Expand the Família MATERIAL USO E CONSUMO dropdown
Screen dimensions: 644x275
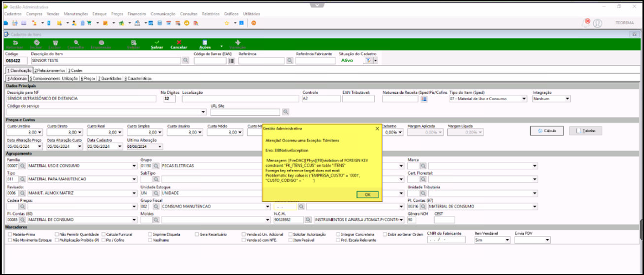pyautogui.click(x=134, y=166)
